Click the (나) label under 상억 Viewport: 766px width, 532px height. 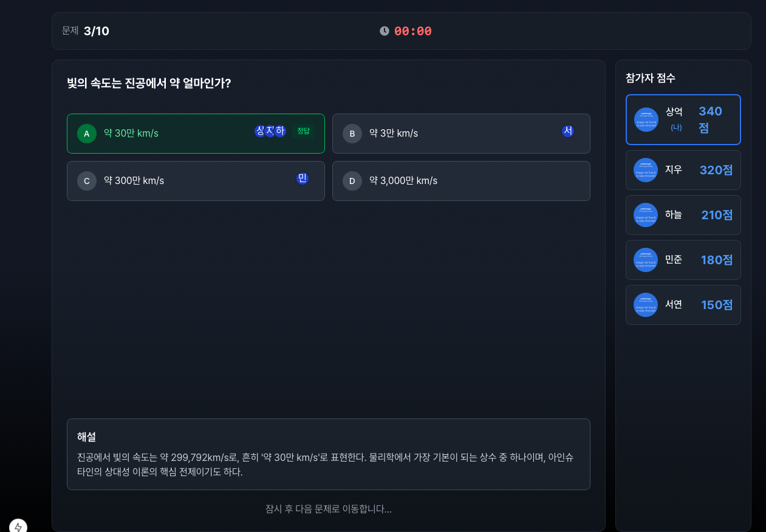(x=676, y=128)
